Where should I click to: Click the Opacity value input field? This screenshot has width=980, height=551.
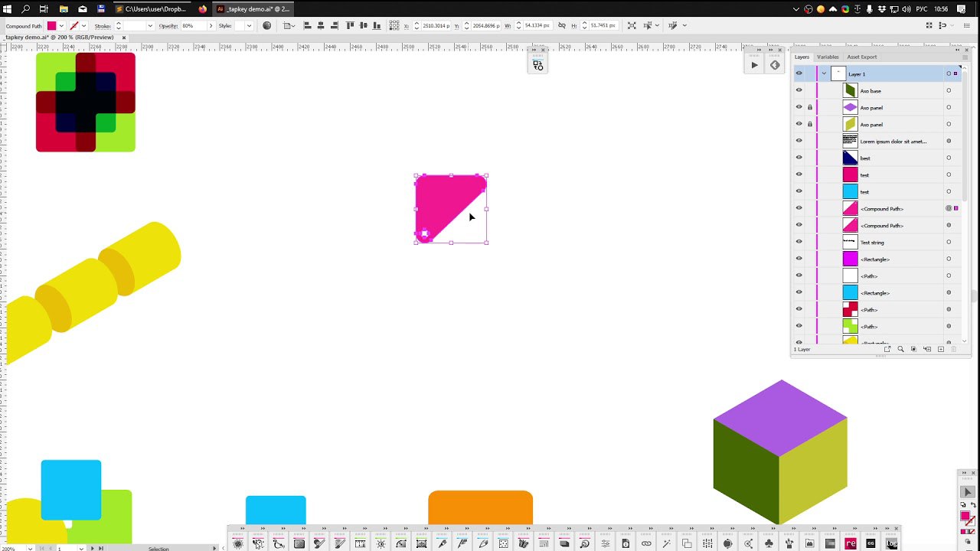(192, 26)
